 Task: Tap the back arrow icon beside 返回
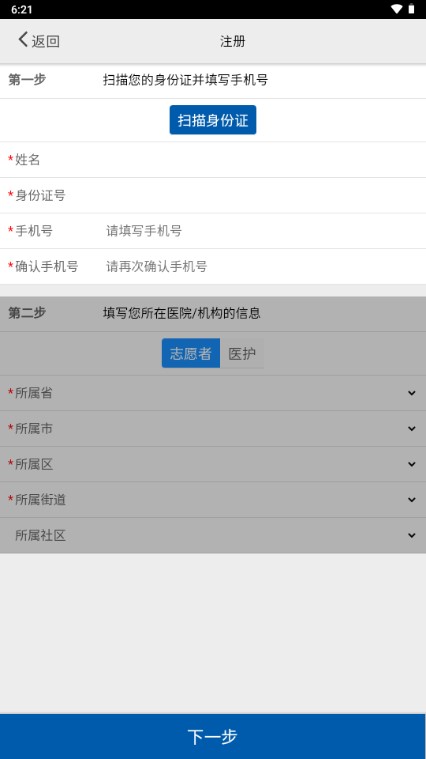click(x=23, y=40)
